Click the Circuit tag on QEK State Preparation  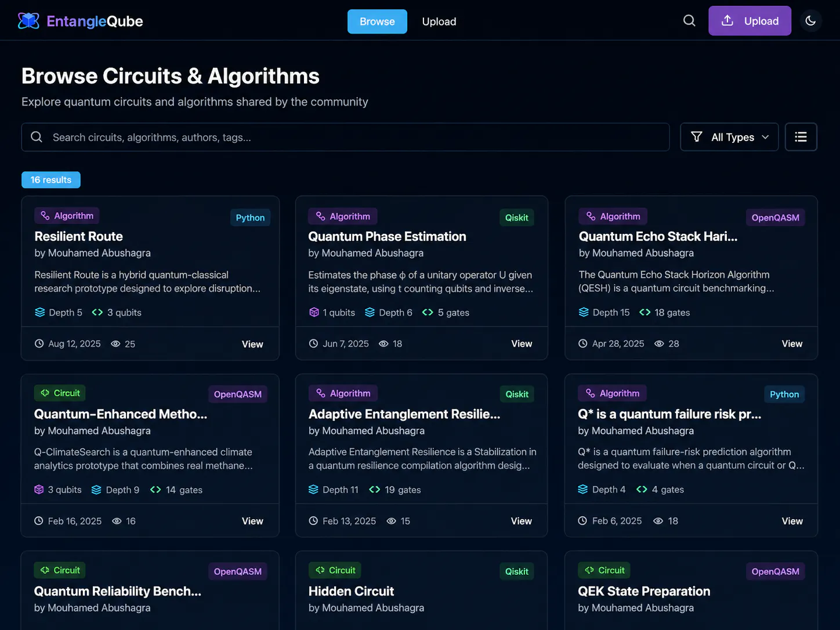(x=604, y=570)
